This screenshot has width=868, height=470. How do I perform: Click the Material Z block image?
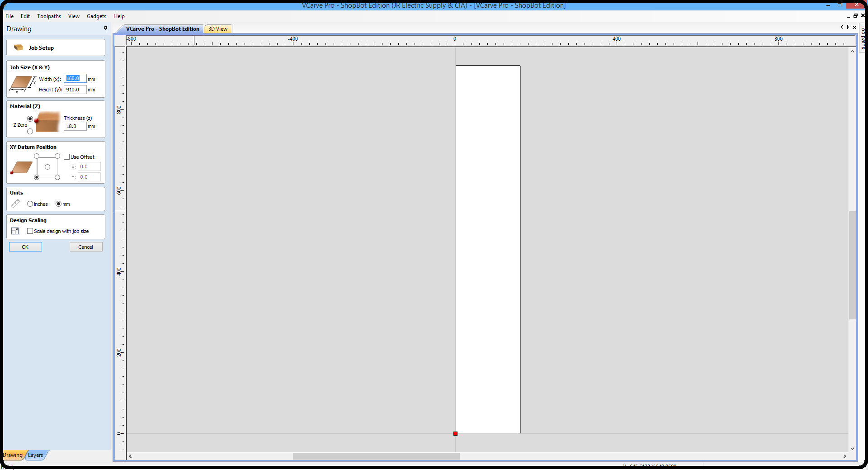click(48, 122)
